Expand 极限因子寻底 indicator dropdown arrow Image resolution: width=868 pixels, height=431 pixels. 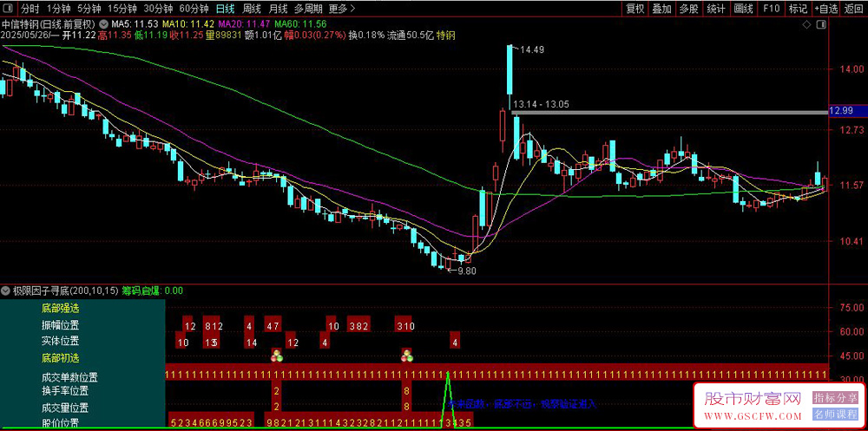(x=5, y=290)
